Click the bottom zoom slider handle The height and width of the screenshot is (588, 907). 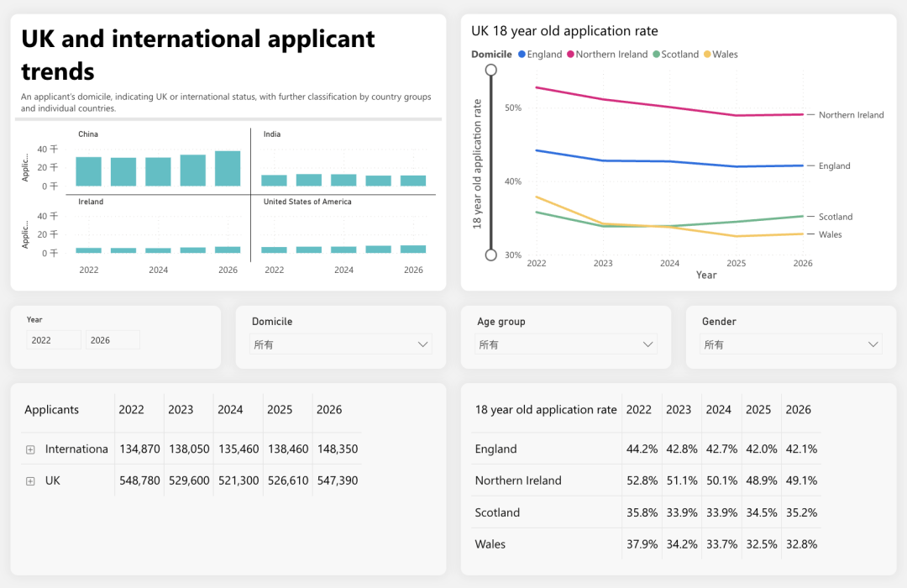coord(491,255)
